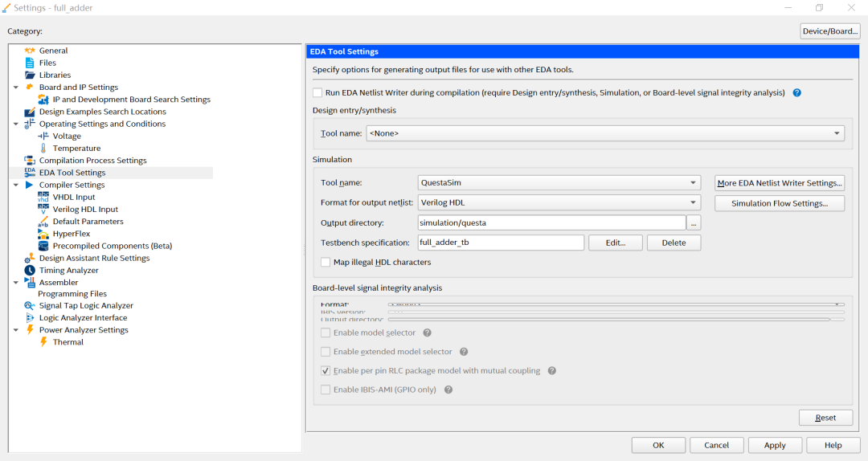Select Verilog HDL Input category
868x461 pixels.
[x=85, y=210]
